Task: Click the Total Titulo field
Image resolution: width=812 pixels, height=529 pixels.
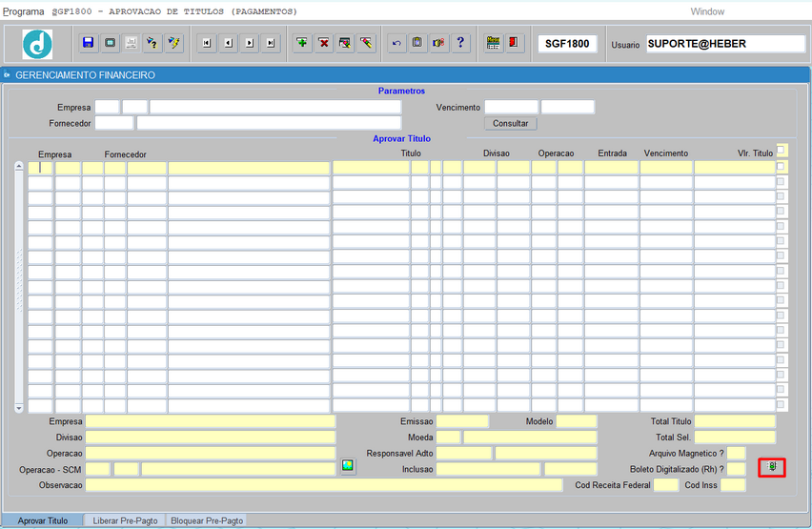Action: [735, 421]
